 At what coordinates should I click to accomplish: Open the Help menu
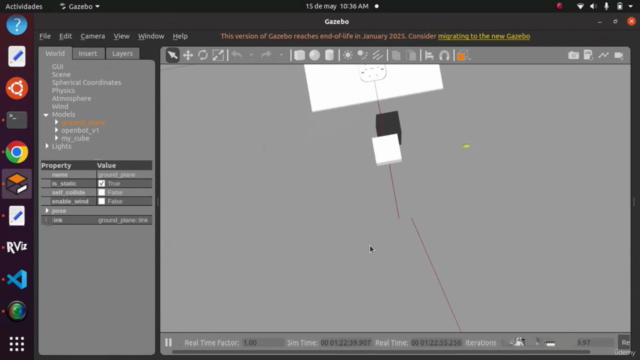coord(180,36)
